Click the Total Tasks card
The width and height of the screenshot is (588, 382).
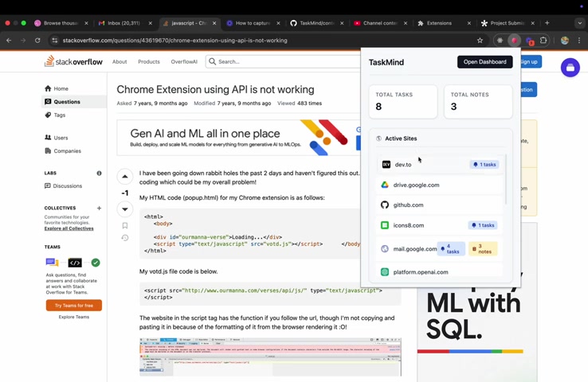click(402, 102)
